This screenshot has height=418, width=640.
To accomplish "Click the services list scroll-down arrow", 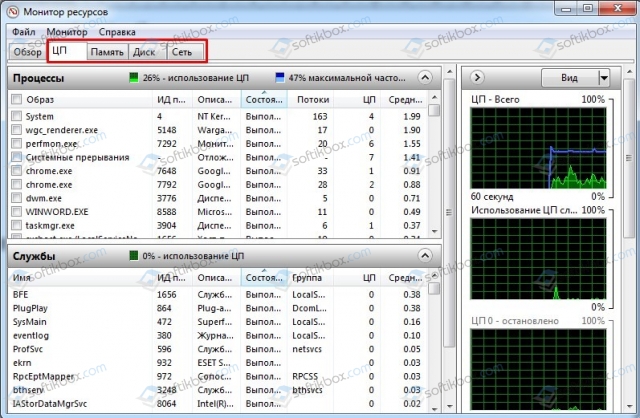I will (434, 408).
